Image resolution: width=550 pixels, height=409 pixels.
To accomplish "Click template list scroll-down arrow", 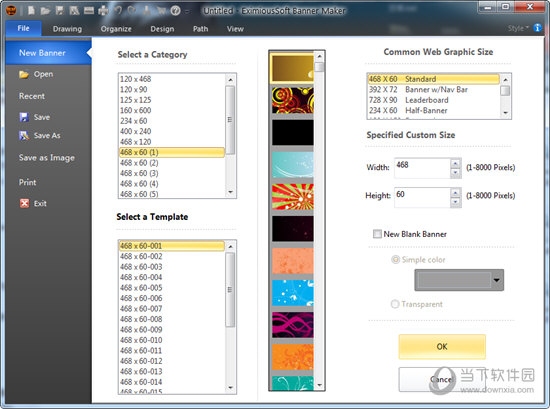I will click(x=230, y=388).
